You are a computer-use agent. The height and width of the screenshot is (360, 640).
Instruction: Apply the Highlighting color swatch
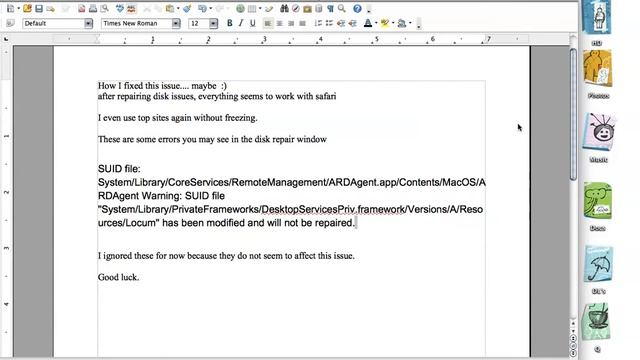point(384,23)
